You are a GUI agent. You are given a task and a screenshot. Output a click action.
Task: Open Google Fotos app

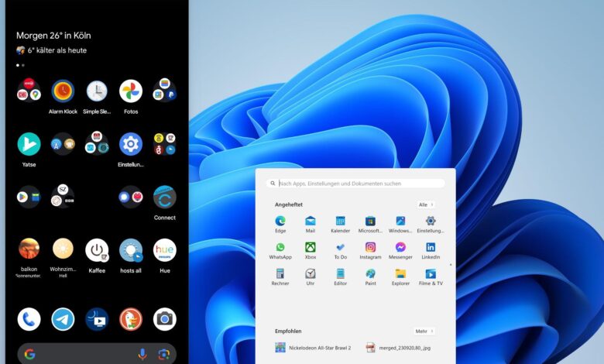click(x=131, y=91)
